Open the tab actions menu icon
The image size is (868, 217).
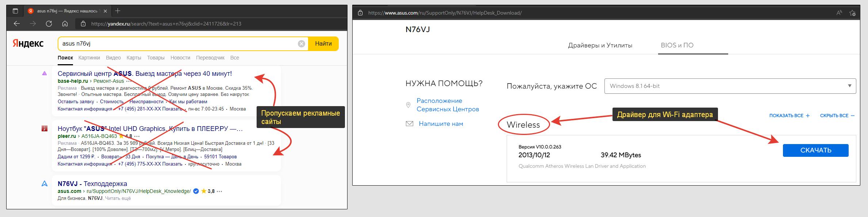coord(15,11)
